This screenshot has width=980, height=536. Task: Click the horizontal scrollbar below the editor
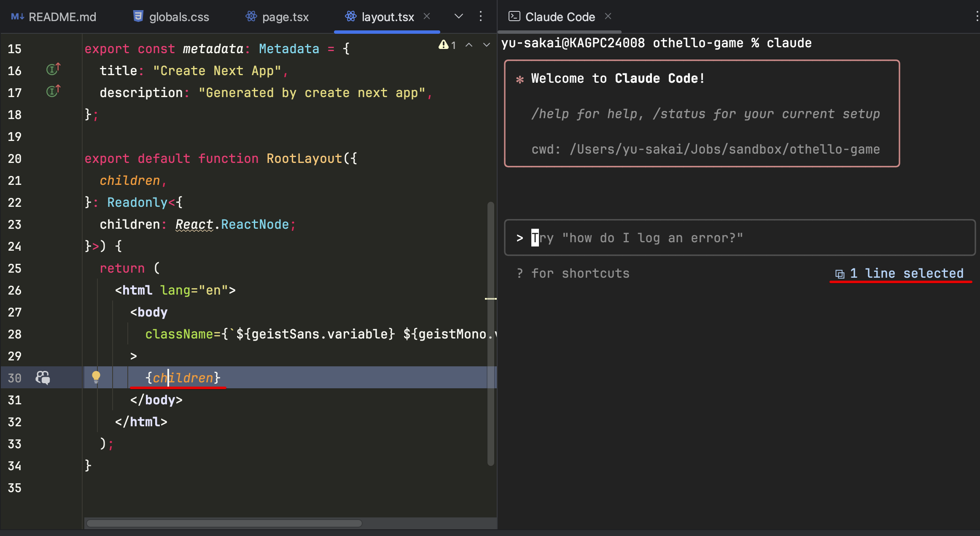click(223, 523)
